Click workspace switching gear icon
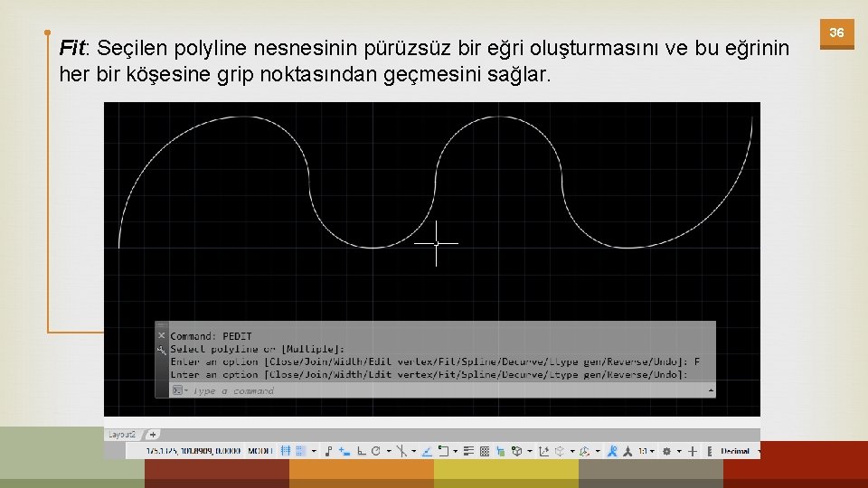 click(x=666, y=452)
